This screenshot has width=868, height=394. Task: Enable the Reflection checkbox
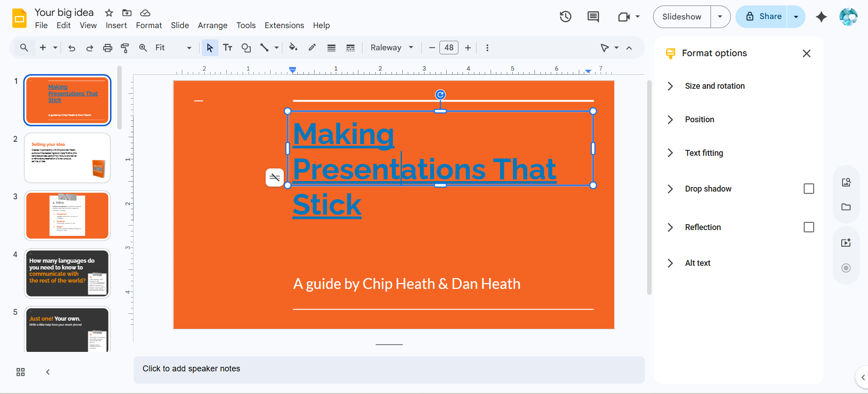(808, 227)
